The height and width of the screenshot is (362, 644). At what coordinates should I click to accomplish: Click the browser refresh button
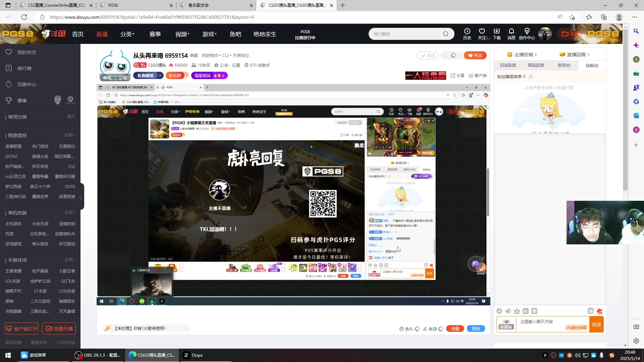24,17
